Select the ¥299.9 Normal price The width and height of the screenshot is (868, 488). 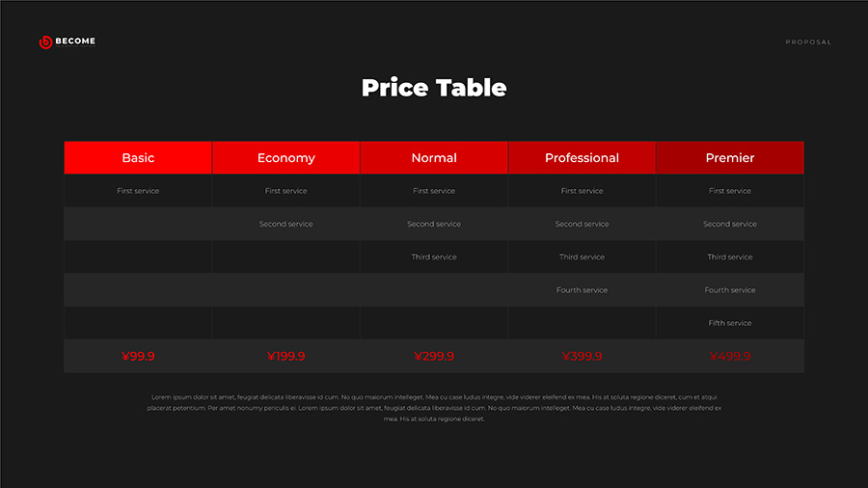[x=434, y=356]
